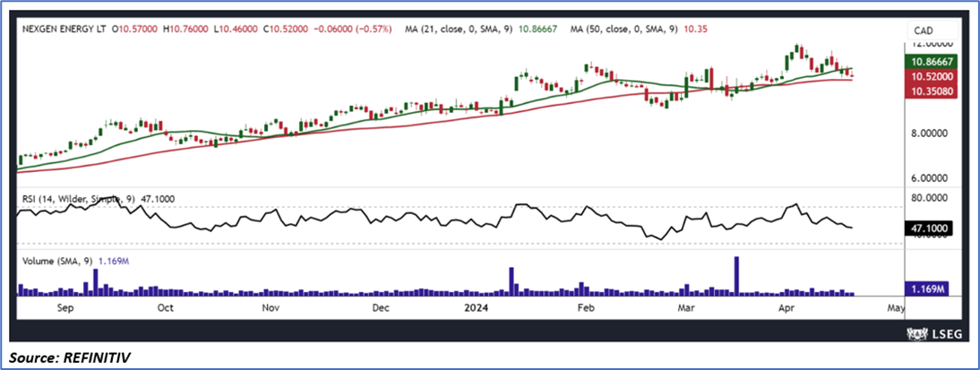Click the H10.76000 high price value

coord(187,29)
